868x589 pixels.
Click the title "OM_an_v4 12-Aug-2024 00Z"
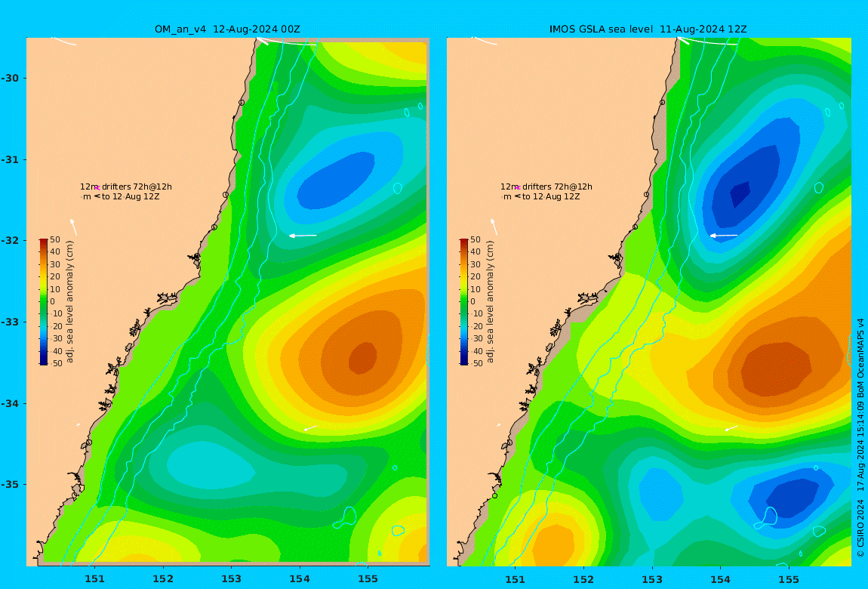227,29
